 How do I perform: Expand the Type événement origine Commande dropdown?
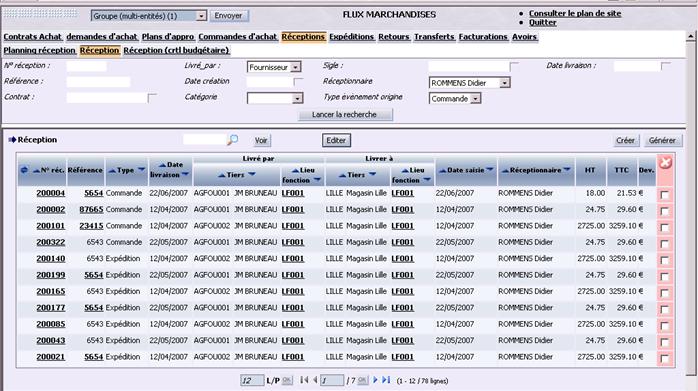[x=475, y=98]
